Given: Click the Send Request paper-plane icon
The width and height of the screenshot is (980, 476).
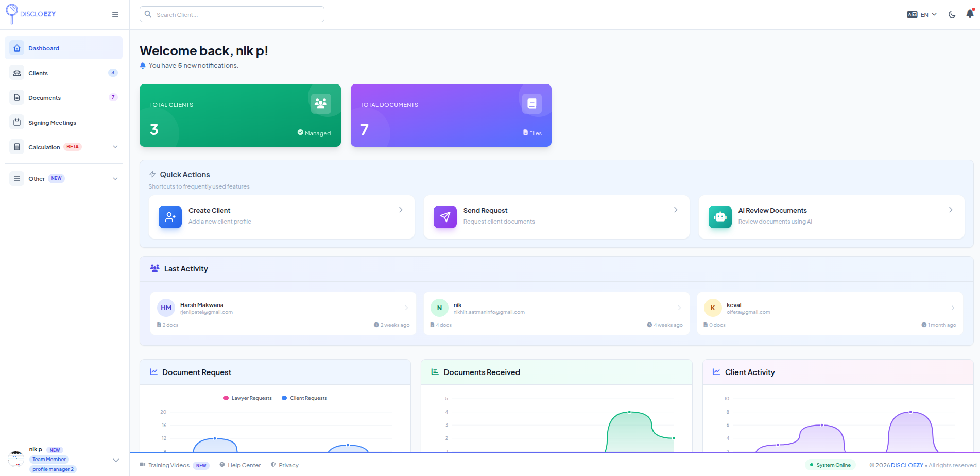Looking at the screenshot, I should point(445,217).
